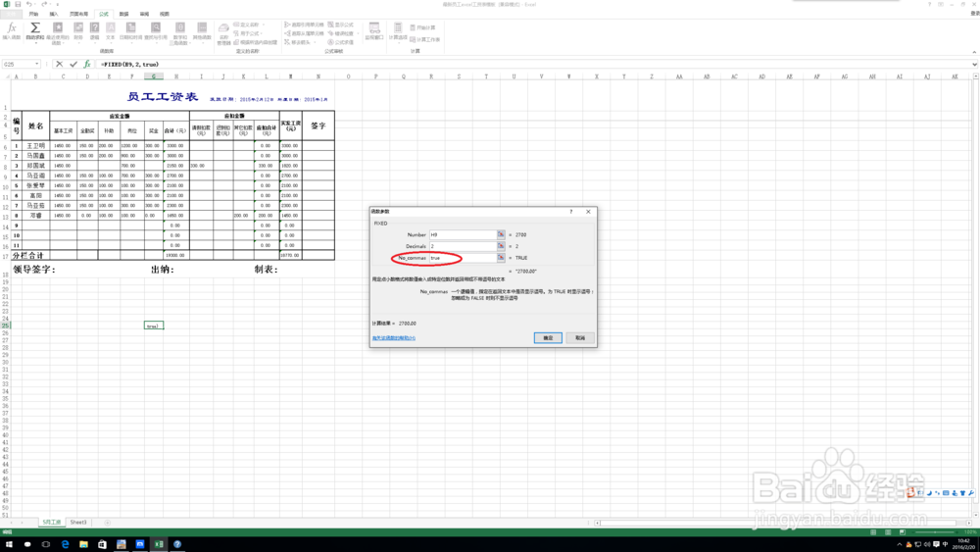Click Cancel button in Function Arguments dialog

[580, 337]
